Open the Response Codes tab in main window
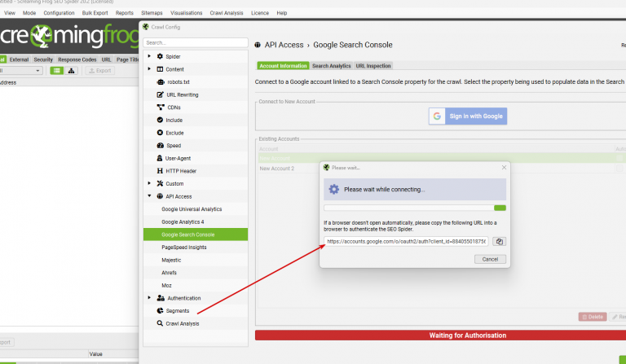The image size is (626, 364). (77, 59)
